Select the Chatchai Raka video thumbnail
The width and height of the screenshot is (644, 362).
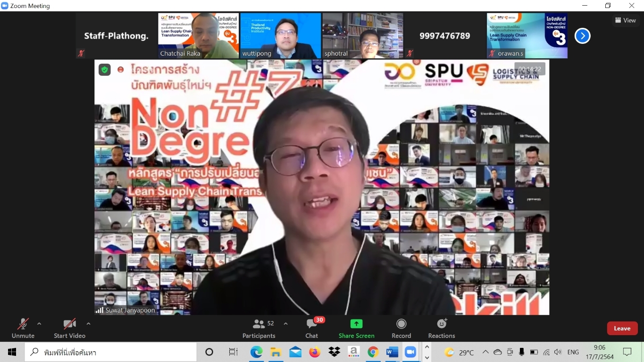198,36
